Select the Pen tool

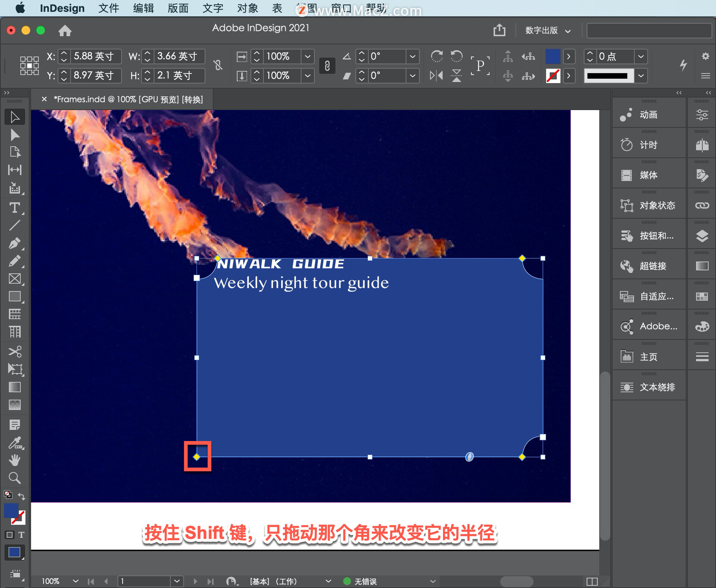[x=15, y=243]
